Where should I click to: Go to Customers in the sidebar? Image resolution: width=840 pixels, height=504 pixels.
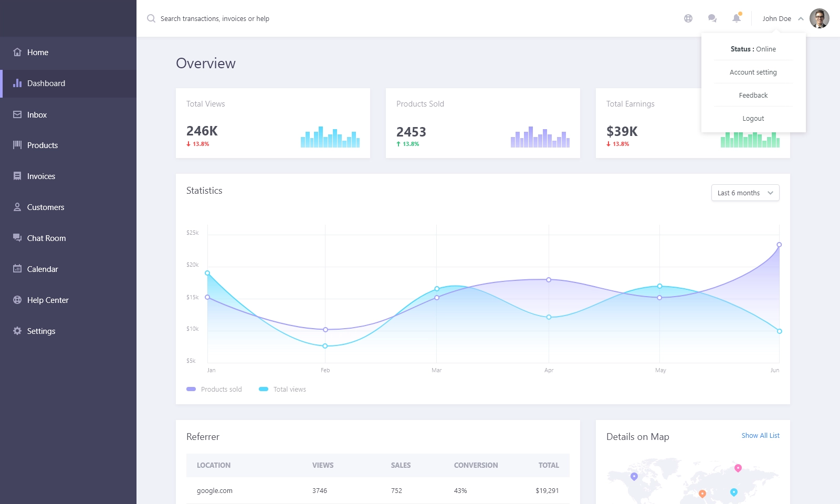(x=46, y=207)
